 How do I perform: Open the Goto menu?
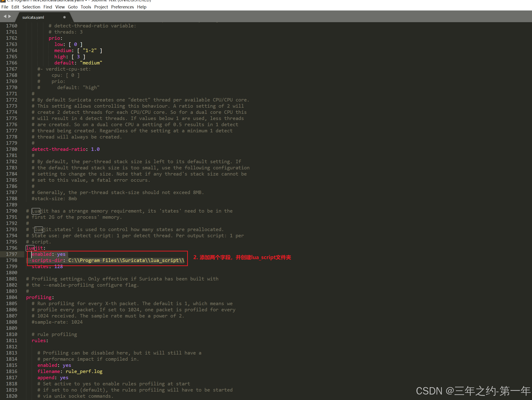click(73, 7)
